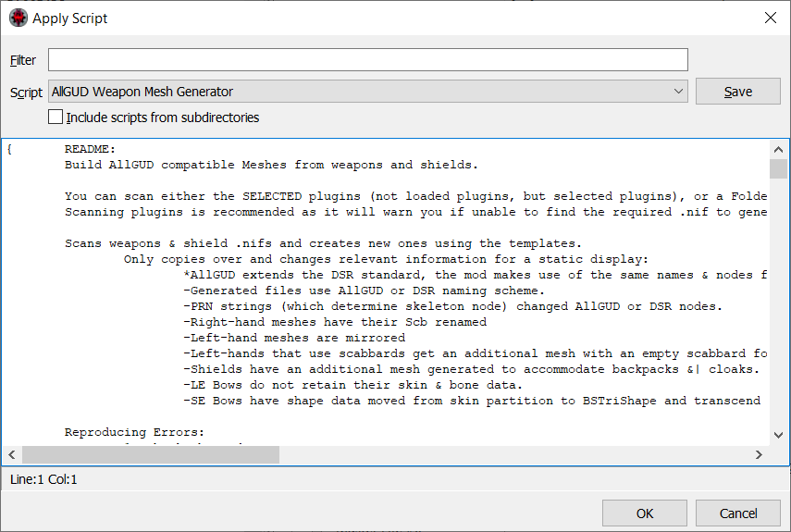791x532 pixels.
Task: Click the xEdit application icon in title bar
Action: 19,19
